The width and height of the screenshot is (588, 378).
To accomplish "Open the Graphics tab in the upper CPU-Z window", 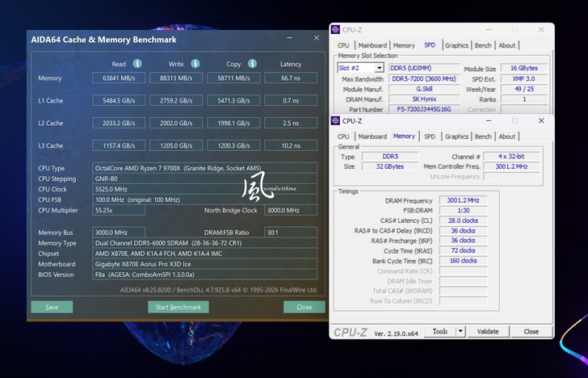I will (x=456, y=45).
